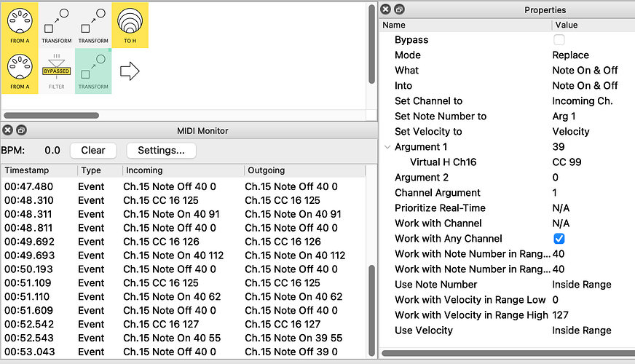
Task: Select the bottom-row FROM A input node
Action: click(20, 71)
